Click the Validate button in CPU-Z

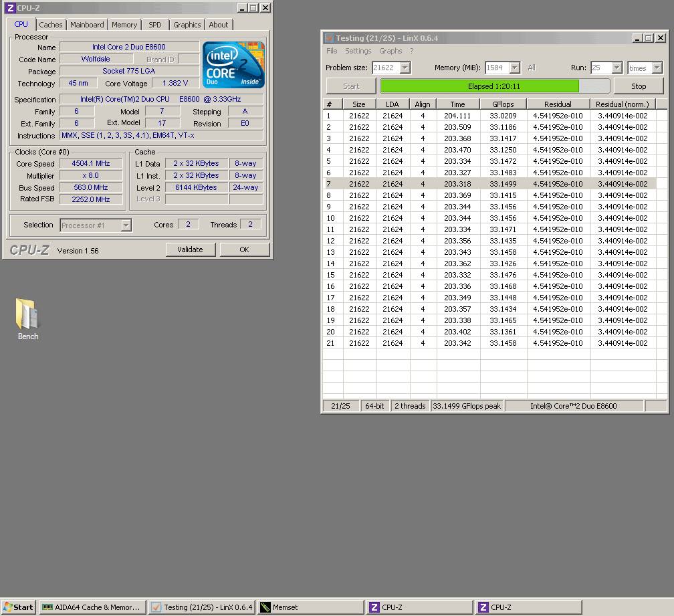tap(191, 249)
